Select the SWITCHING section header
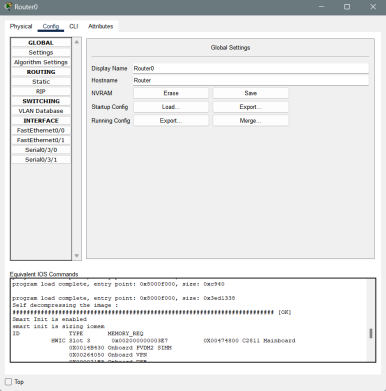 41,101
